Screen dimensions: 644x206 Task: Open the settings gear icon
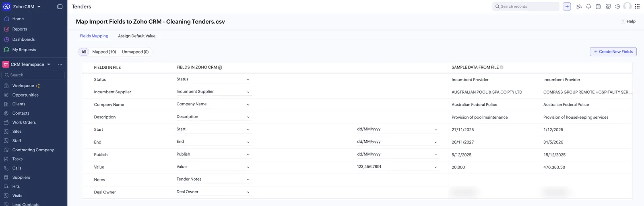pyautogui.click(x=618, y=6)
